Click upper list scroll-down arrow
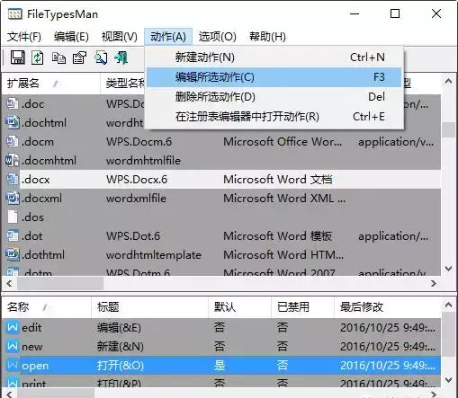This screenshot has height=398, width=458. coord(449,268)
